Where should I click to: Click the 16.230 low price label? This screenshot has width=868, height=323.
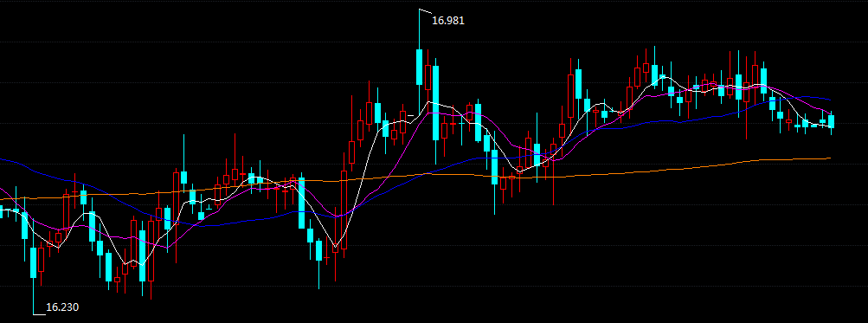point(62,307)
